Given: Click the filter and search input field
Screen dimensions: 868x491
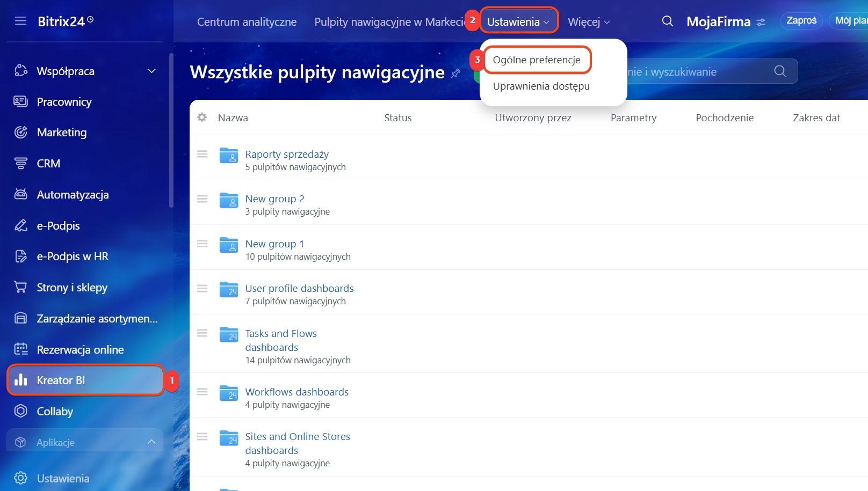Looking at the screenshot, I should click(698, 72).
